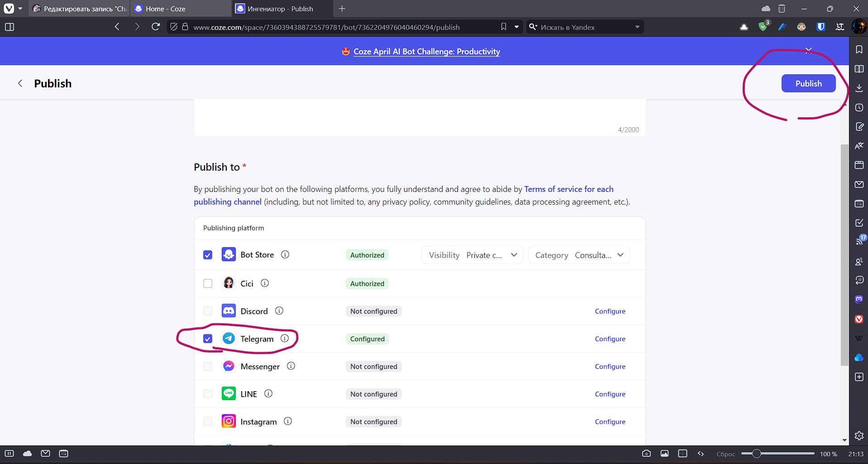Configure the Discord platform
The height and width of the screenshot is (464, 868).
pos(610,311)
